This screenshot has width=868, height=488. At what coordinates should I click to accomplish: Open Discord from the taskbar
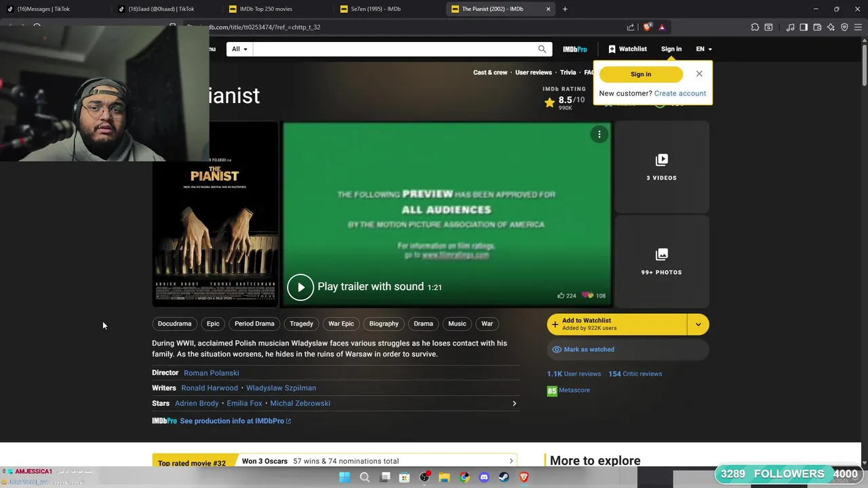484,477
